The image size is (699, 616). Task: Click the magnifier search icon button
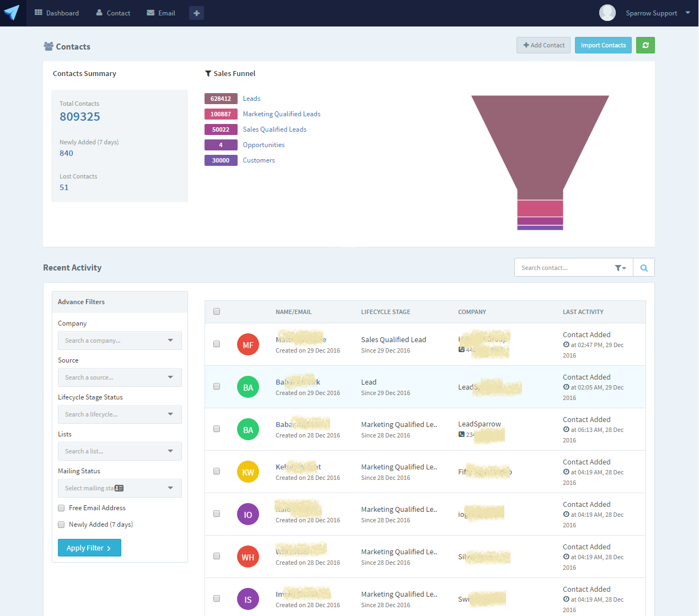coord(644,268)
